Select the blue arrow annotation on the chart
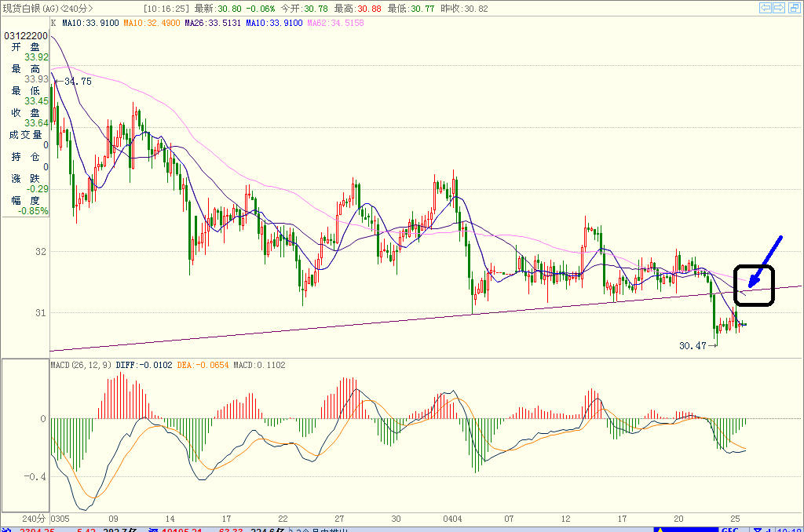This screenshot has width=804, height=532. point(765,261)
